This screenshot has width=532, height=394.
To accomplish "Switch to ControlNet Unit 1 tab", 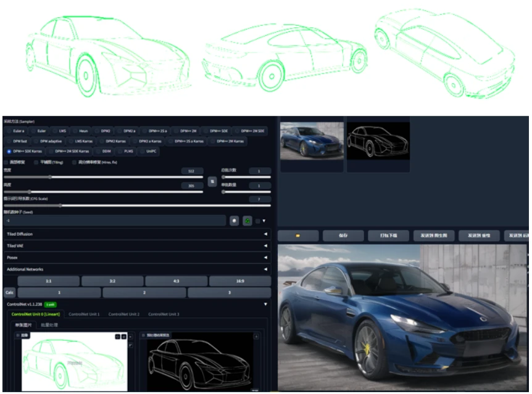I will [x=84, y=314].
